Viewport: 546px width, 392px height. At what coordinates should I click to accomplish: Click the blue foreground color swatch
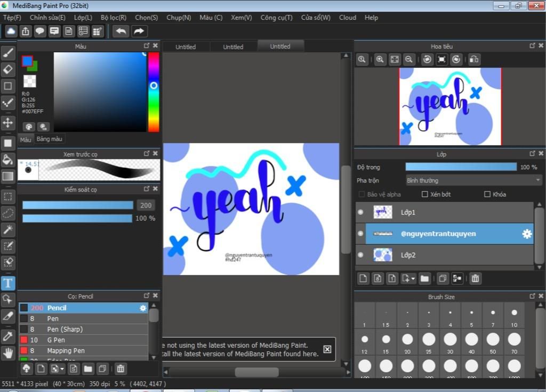[27, 61]
